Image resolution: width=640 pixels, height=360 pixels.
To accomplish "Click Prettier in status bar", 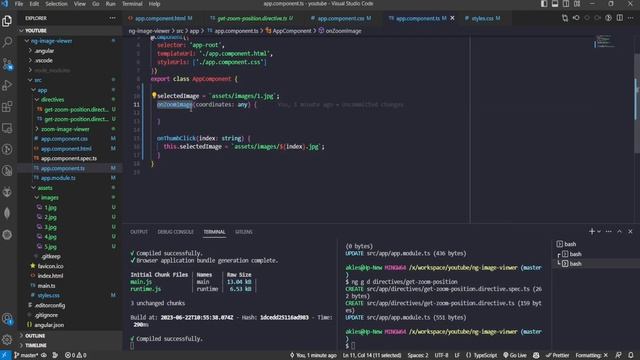I will coord(557,355).
